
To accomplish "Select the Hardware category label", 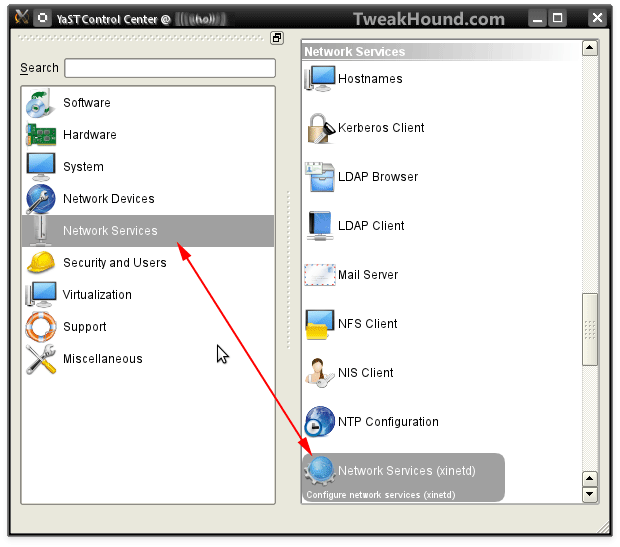I will pos(90,135).
